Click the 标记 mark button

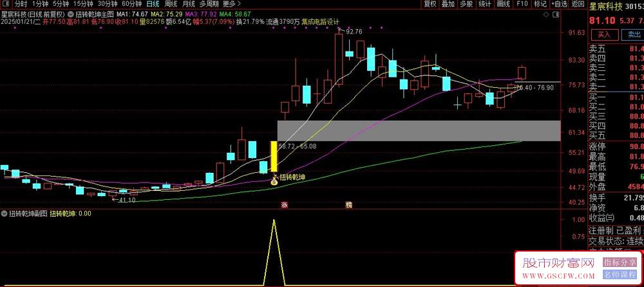pos(540,4)
